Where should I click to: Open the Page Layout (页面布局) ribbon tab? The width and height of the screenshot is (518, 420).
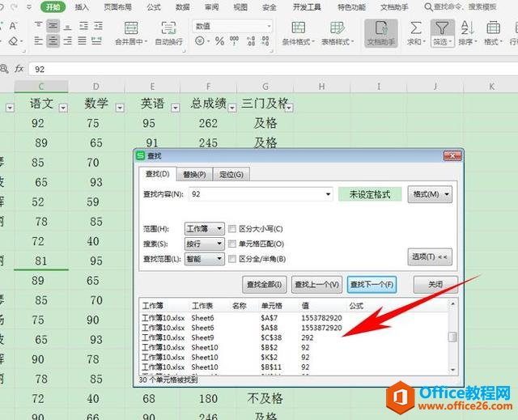click(117, 7)
